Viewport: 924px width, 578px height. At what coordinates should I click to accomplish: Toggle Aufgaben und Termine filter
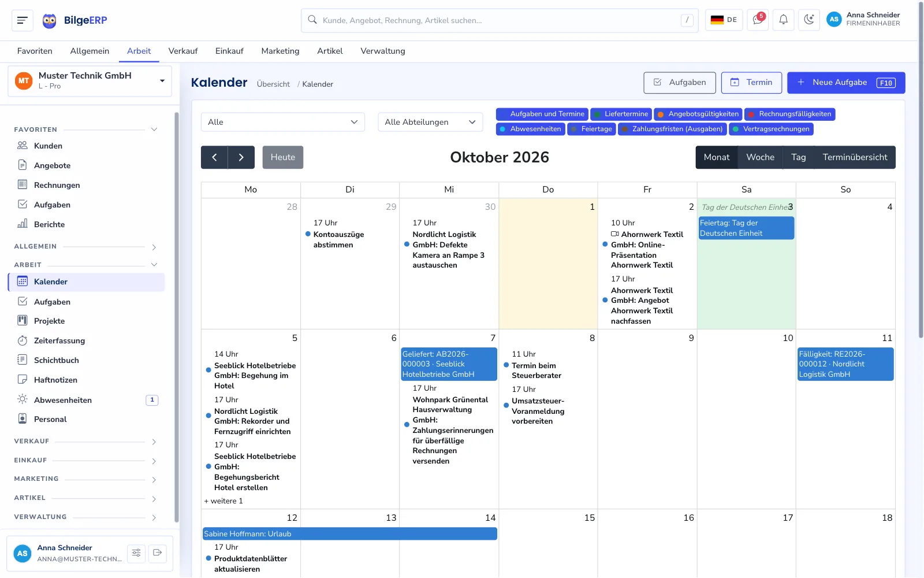click(542, 114)
